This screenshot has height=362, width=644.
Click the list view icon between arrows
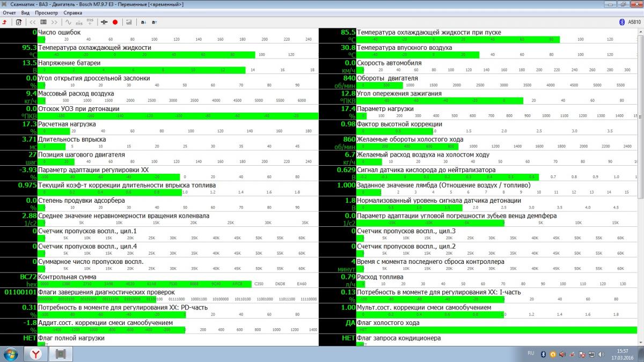pyautogui.click(x=43, y=22)
